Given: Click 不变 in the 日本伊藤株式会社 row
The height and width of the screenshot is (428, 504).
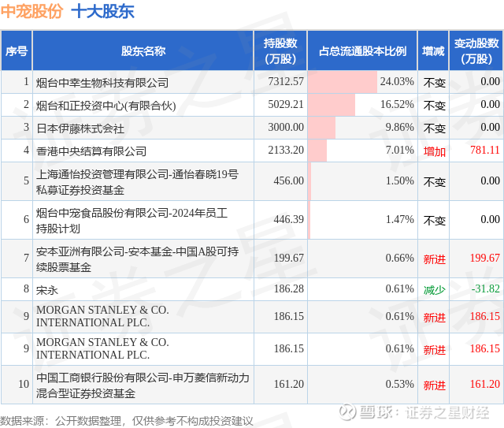Looking at the screenshot, I should (x=434, y=128).
